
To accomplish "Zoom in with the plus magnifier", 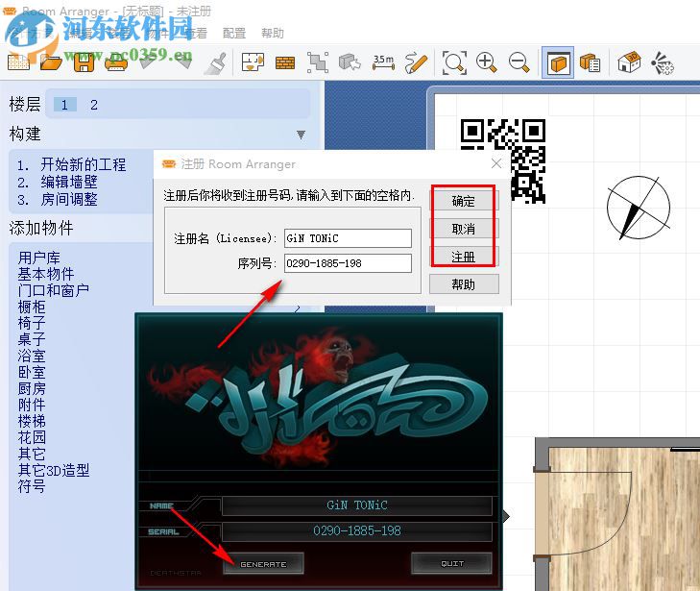I will [487, 62].
